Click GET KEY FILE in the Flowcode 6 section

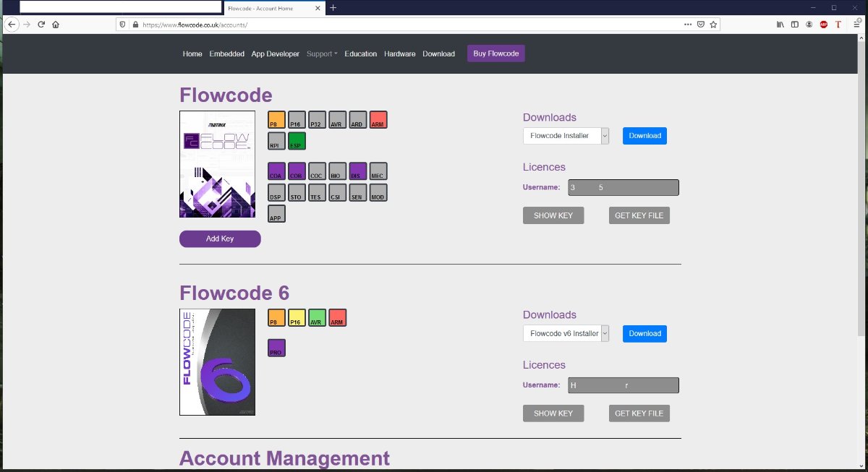639,413
